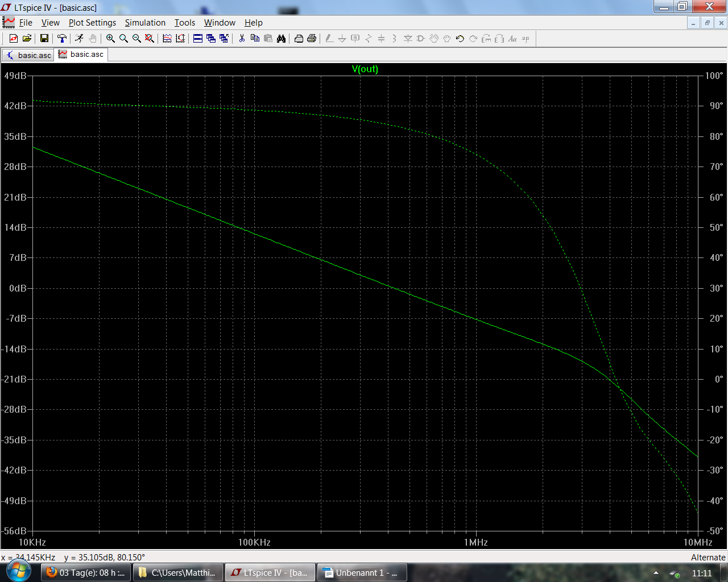Click the Close All Windows icon
This screenshot has height=582, width=728.
pyautogui.click(x=224, y=39)
